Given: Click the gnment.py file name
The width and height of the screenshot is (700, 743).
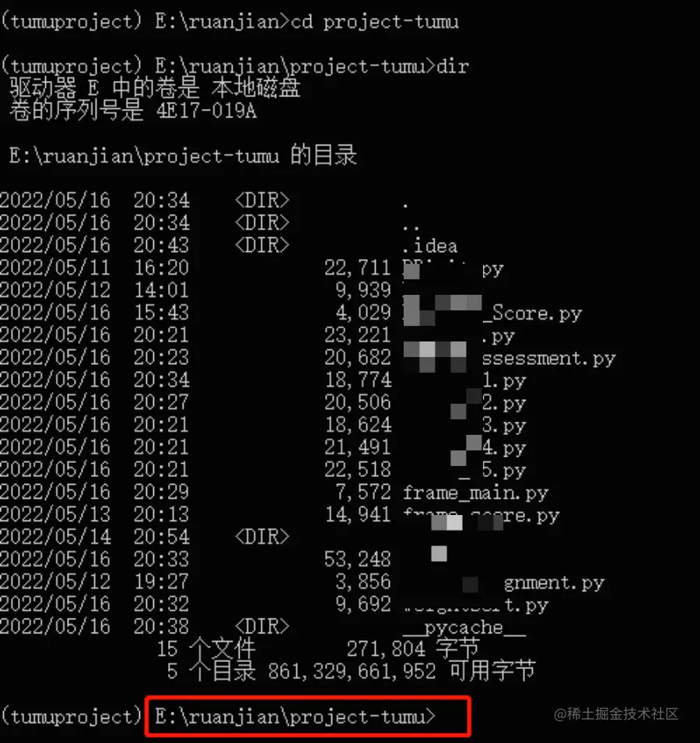Looking at the screenshot, I should (x=554, y=584).
